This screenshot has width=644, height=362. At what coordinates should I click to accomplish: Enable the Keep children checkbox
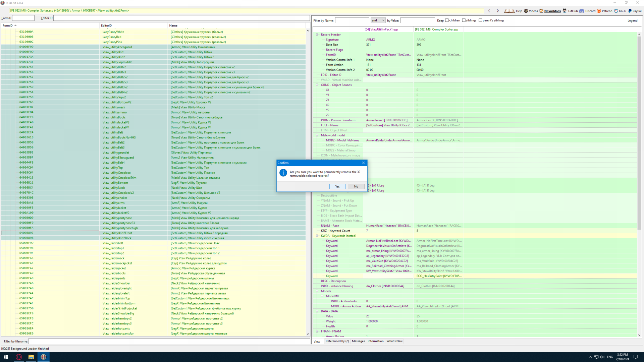[x=447, y=20]
